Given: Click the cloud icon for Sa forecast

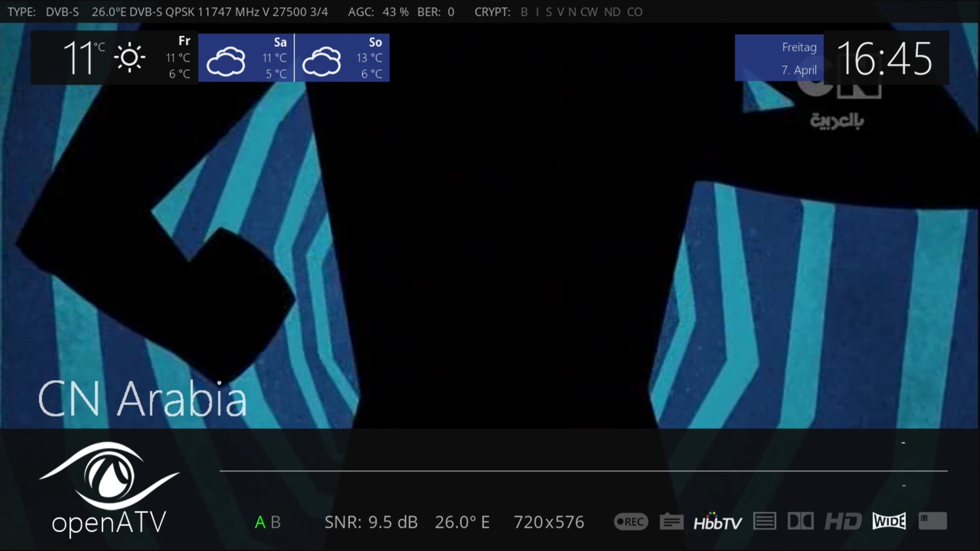Looking at the screenshot, I should coord(226,61).
